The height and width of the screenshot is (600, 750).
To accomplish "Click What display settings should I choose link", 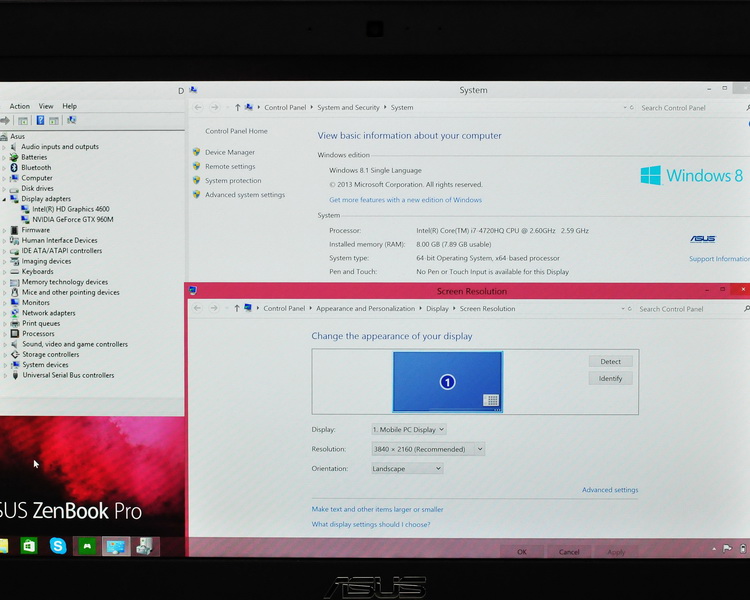I will (371, 524).
